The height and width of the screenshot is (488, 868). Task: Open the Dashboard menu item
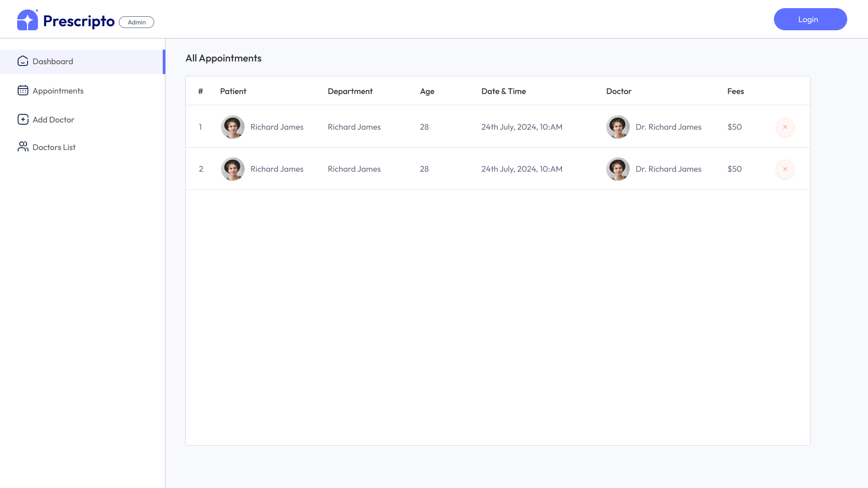pyautogui.click(x=53, y=61)
